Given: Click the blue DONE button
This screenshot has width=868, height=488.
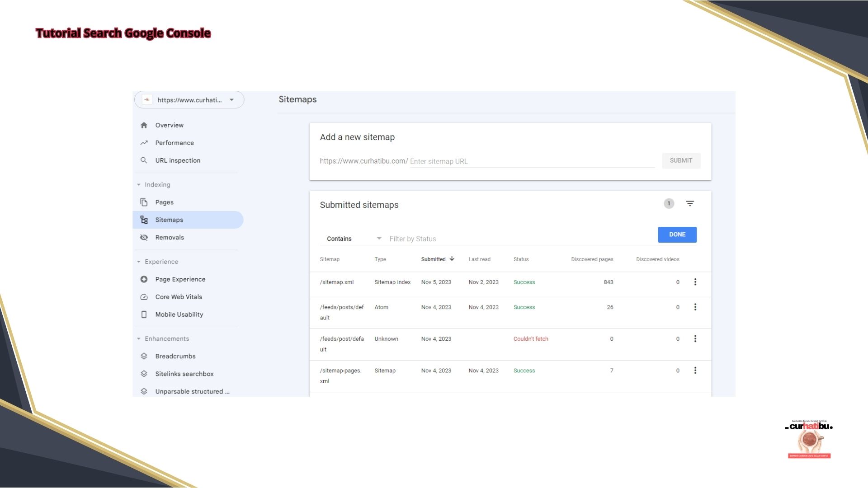Looking at the screenshot, I should point(677,235).
